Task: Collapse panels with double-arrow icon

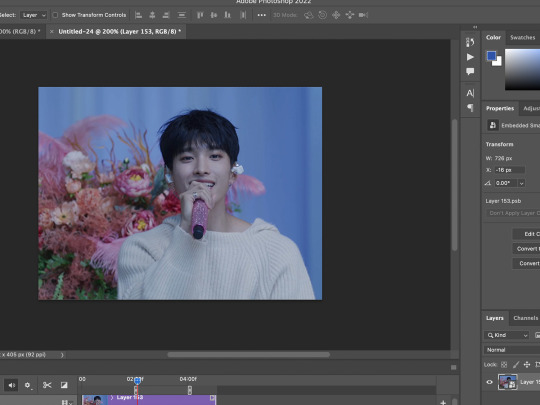Action: point(475,27)
